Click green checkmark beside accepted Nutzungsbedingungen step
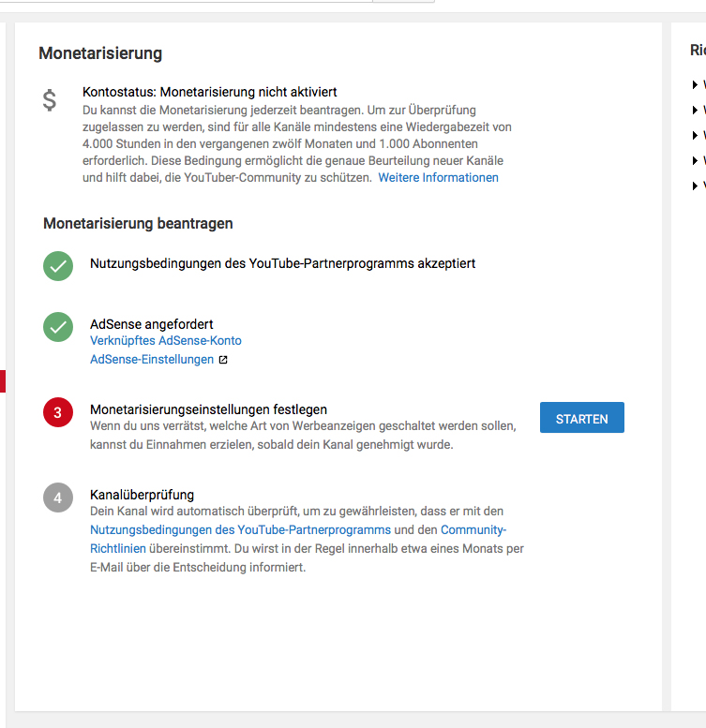The height and width of the screenshot is (728, 706). (58, 265)
